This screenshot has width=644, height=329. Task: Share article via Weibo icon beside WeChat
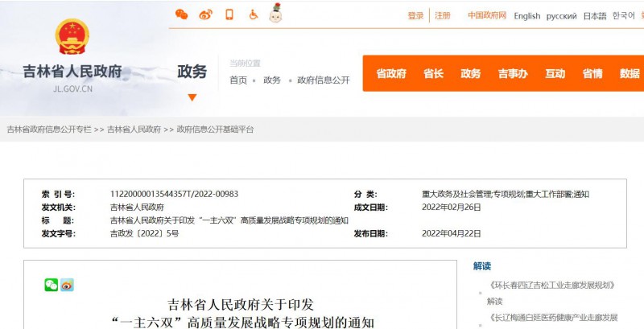(67, 285)
